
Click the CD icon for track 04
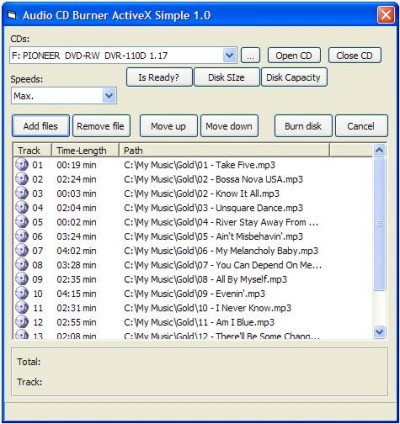(x=22, y=208)
